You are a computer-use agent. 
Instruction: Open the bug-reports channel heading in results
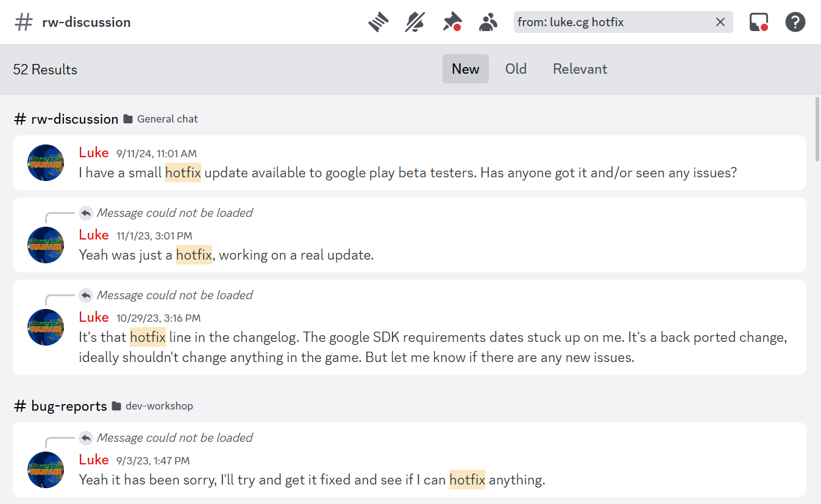tap(60, 406)
